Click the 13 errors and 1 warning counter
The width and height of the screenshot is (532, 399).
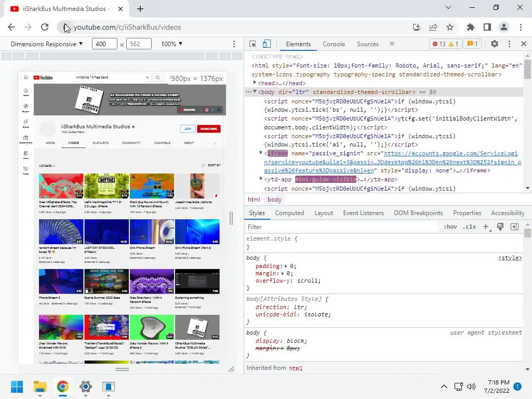tap(445, 44)
